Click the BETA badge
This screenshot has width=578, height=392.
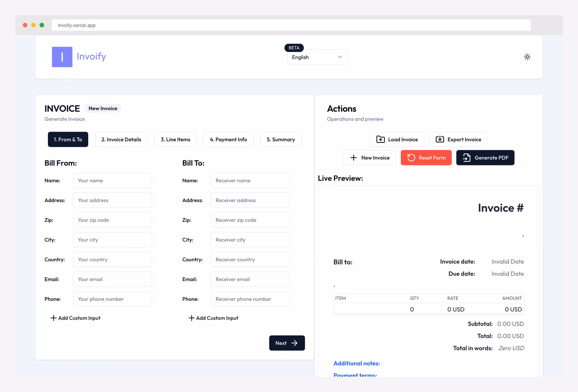click(x=294, y=48)
